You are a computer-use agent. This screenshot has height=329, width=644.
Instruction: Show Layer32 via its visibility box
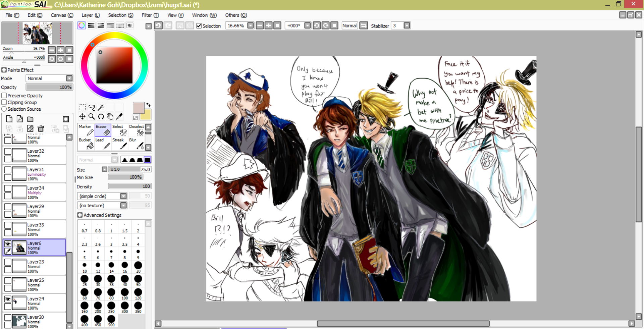pyautogui.click(x=8, y=152)
